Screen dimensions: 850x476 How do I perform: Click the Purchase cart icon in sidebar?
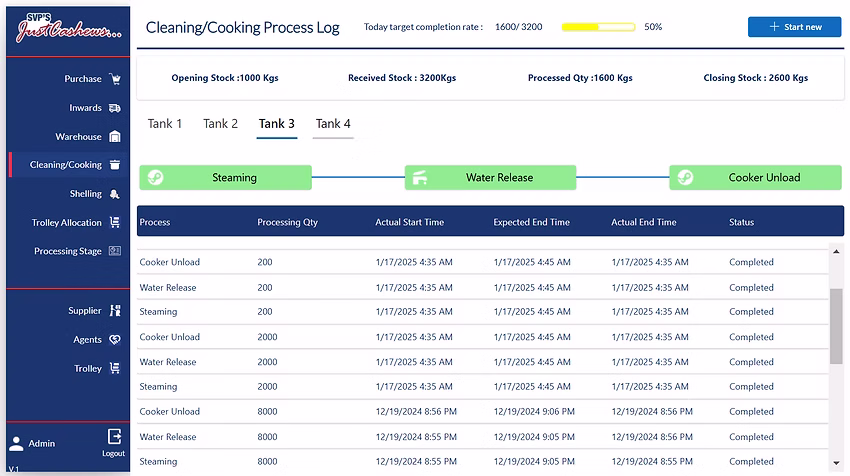click(x=115, y=79)
